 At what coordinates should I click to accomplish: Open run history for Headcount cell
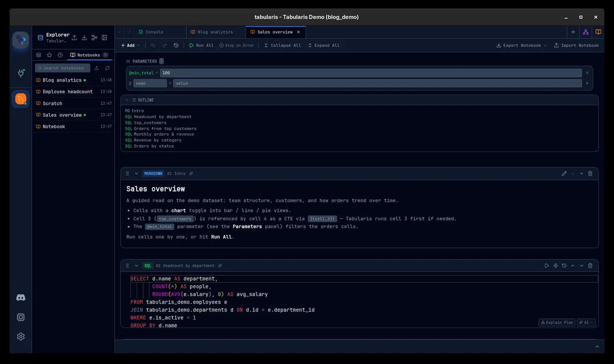pos(564,266)
